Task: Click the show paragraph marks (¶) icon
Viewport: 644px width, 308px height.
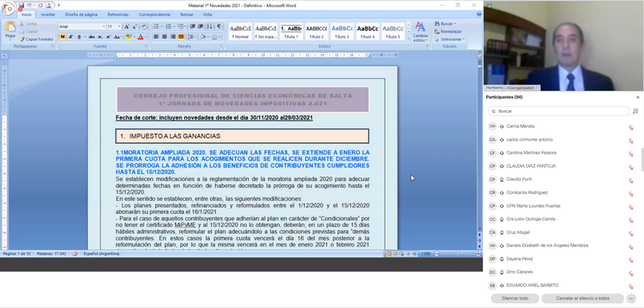Action: click(219, 27)
